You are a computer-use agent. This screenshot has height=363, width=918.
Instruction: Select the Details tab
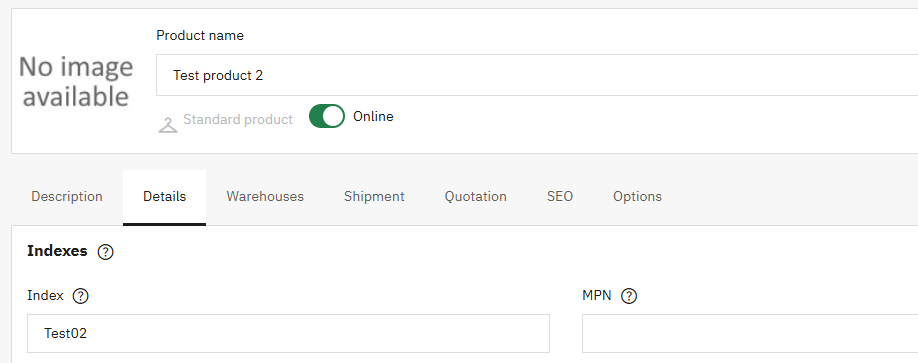coord(165,197)
